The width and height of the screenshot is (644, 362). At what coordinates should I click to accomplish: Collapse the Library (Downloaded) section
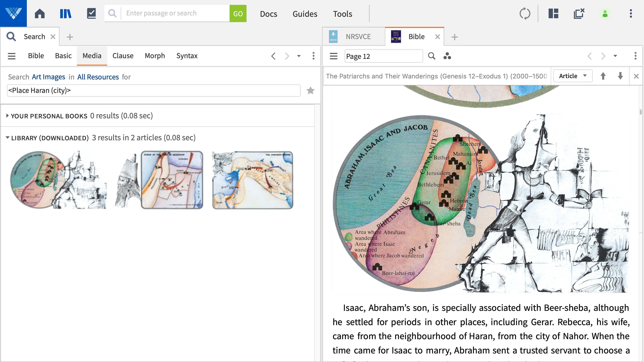[7, 138]
